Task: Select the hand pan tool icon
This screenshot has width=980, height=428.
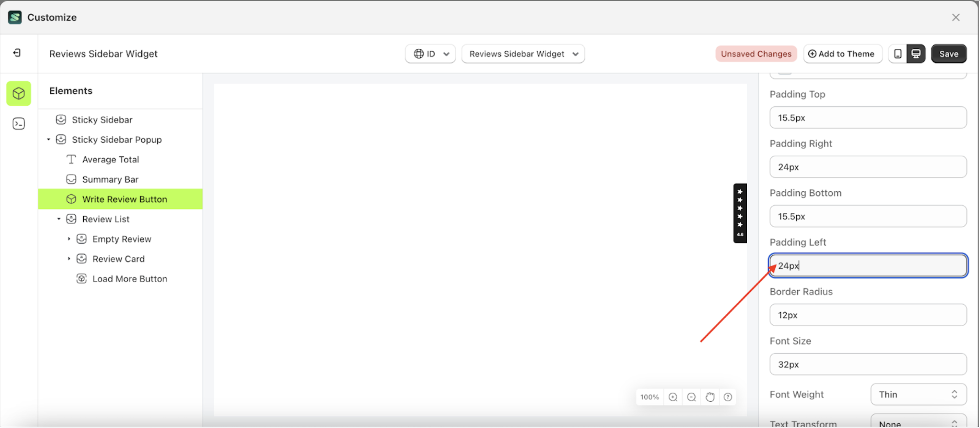Action: [x=710, y=397]
